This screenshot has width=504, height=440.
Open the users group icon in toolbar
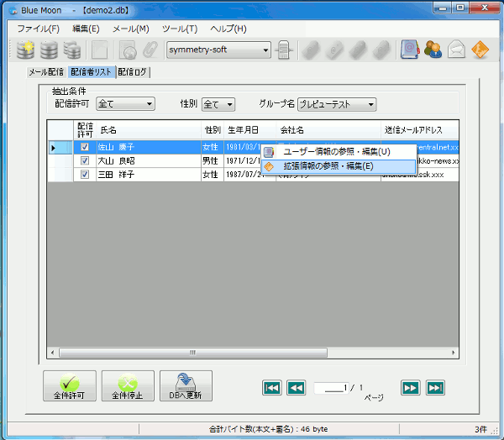[x=433, y=50]
